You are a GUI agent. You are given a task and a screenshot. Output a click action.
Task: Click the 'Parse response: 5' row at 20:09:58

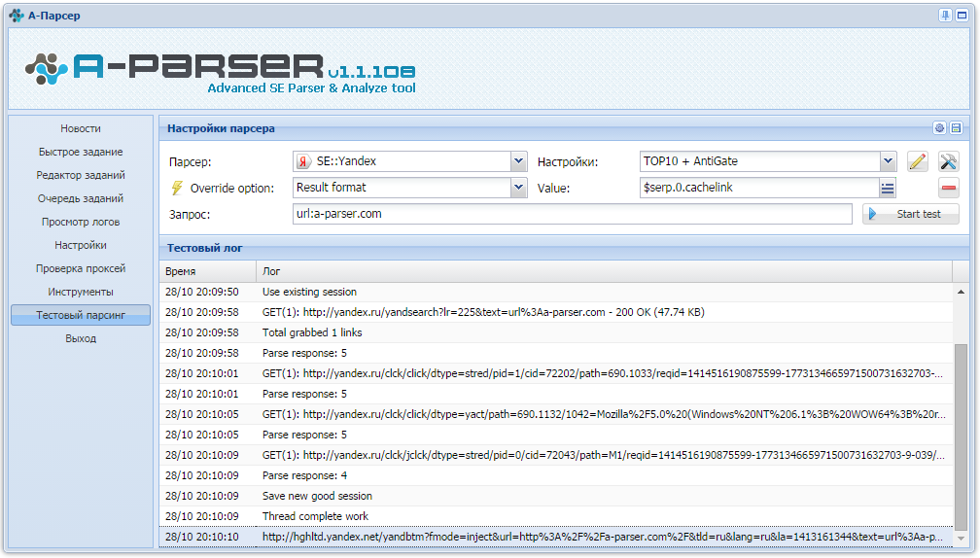pos(556,353)
